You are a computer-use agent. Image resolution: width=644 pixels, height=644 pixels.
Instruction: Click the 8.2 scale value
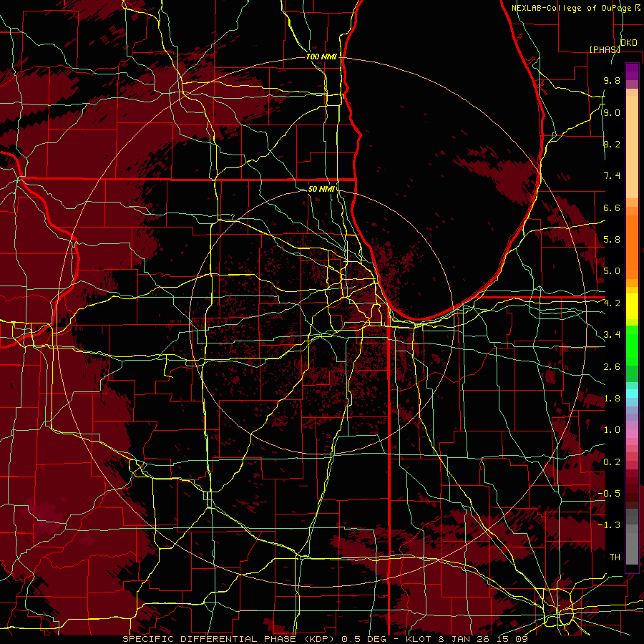(612, 144)
